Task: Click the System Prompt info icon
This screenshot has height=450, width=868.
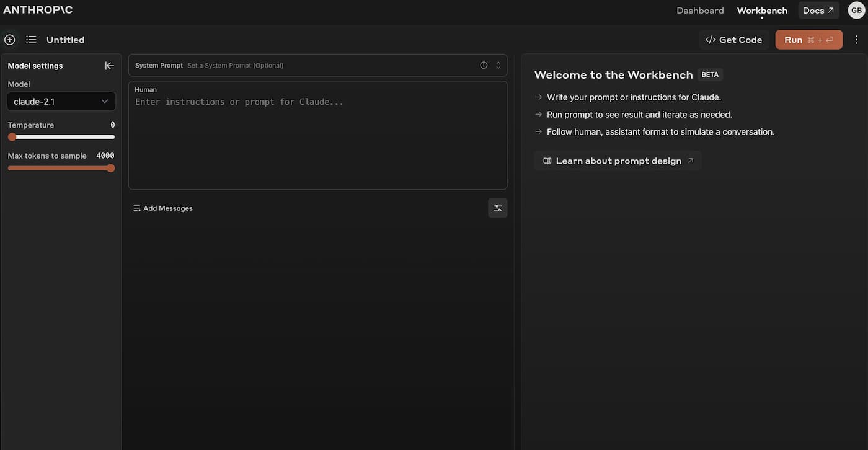Action: pyautogui.click(x=484, y=65)
